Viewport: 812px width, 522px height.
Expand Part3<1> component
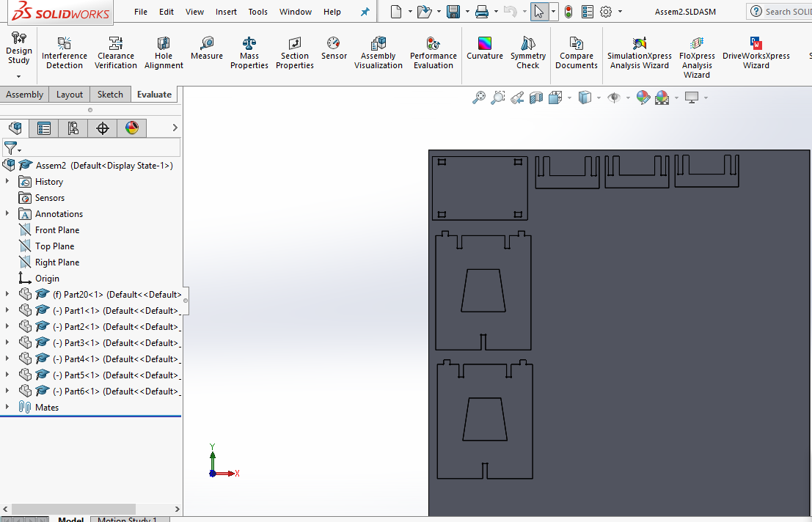pos(7,342)
